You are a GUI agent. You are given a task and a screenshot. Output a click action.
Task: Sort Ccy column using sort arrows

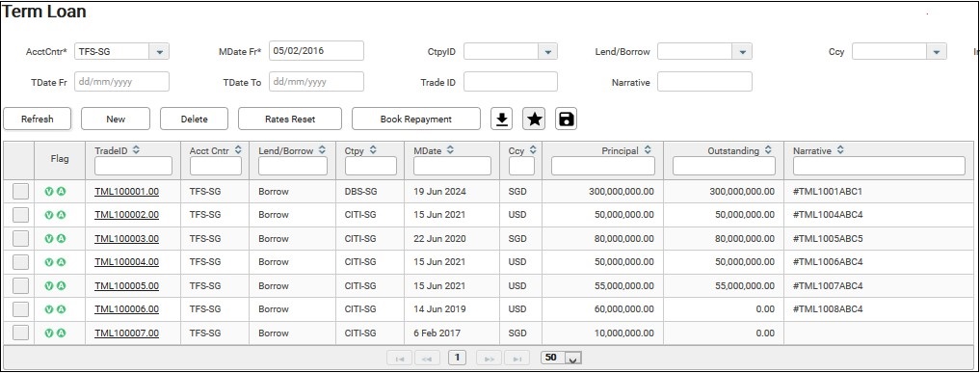(x=533, y=150)
